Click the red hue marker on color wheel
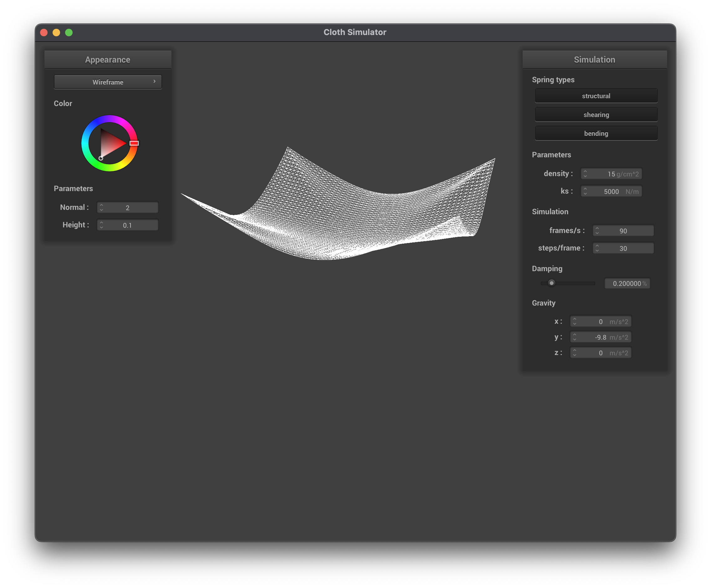 point(134,143)
